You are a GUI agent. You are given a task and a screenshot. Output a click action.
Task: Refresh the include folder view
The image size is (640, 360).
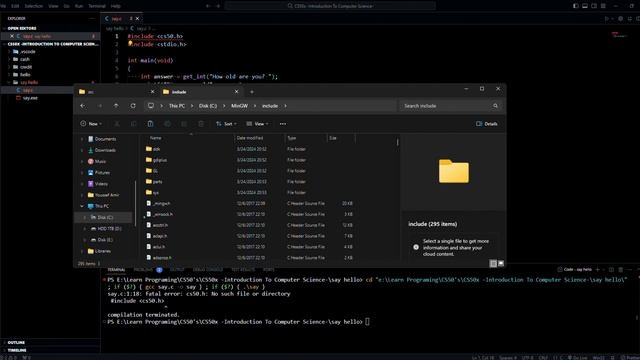[x=133, y=106]
